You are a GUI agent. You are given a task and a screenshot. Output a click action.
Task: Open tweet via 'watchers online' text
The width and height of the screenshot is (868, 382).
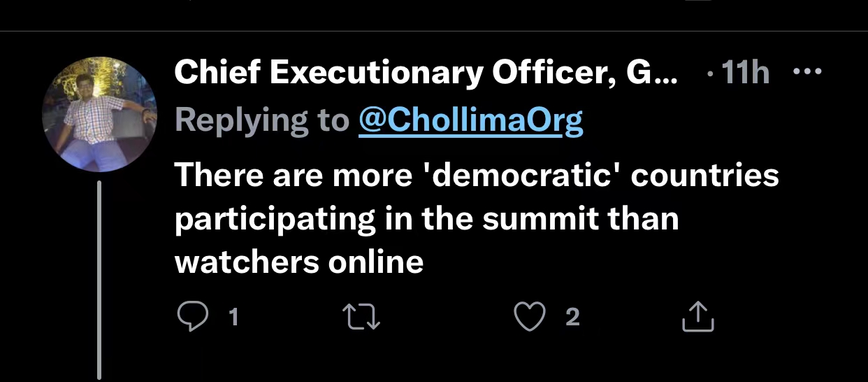pos(299,262)
